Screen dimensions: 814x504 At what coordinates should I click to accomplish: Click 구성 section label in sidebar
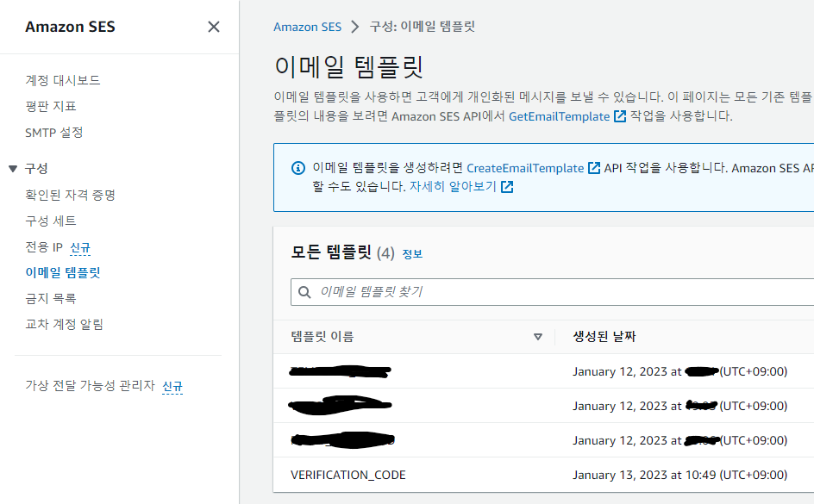point(36,168)
